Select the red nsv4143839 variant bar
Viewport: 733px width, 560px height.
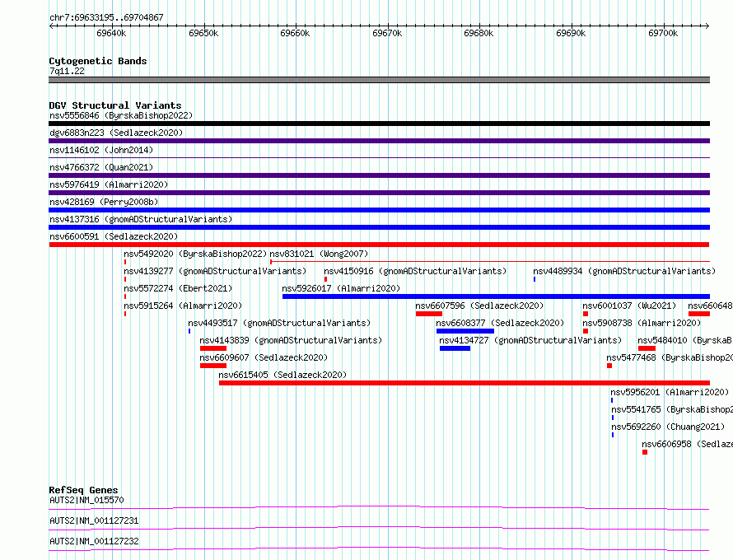click(x=213, y=348)
